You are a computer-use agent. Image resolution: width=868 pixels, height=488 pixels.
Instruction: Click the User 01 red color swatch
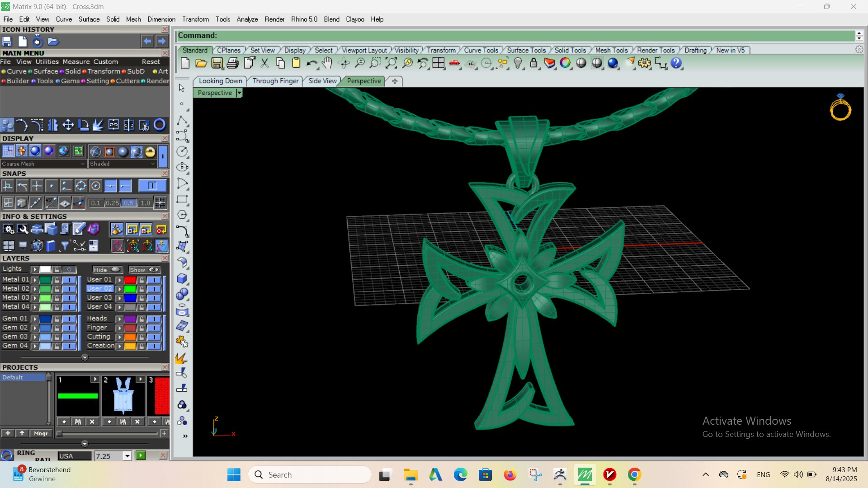[x=130, y=280]
